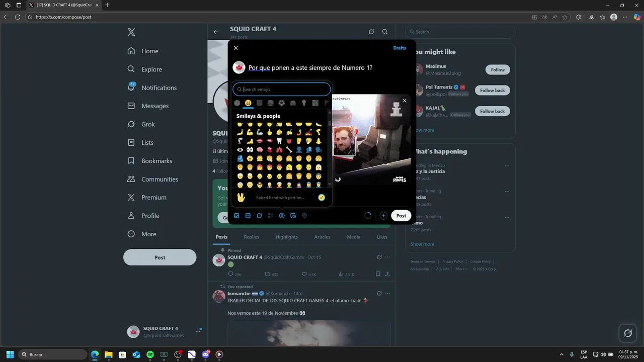This screenshot has height=362, width=644.
Task: Choose the yellow skin tone swatch
Action: pyautogui.click(x=321, y=198)
